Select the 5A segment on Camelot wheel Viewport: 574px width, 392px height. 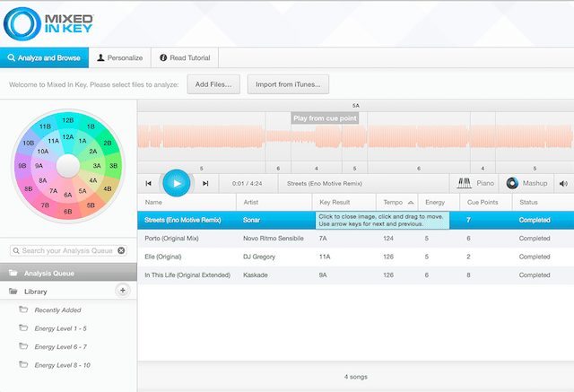point(83,191)
